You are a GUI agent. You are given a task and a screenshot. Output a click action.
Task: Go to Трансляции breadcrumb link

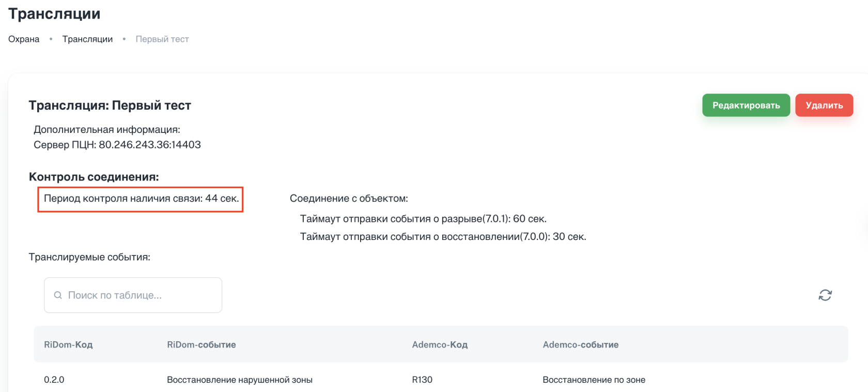click(x=87, y=39)
